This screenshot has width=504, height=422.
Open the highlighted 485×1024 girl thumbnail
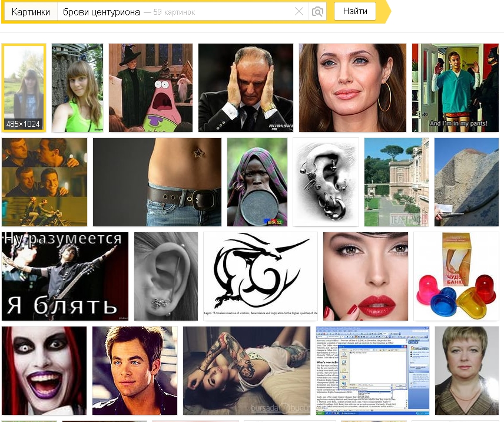[24, 88]
